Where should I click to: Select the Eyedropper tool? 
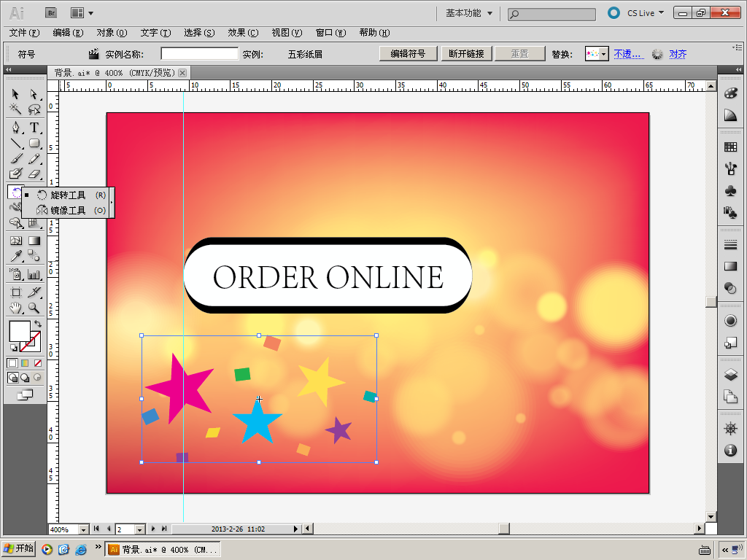coord(16,256)
